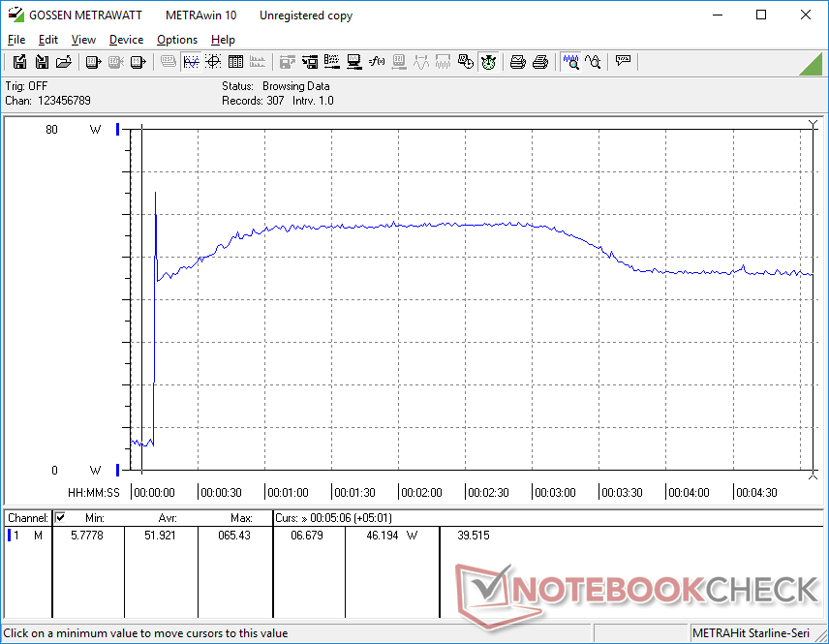Click the grayed-out bar chart view icon

(x=258, y=62)
